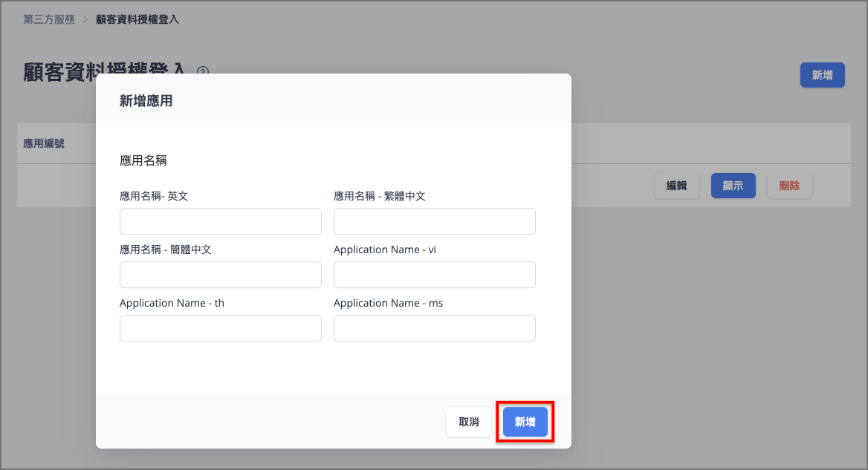Focus the Application Name - th input field
The image size is (868, 470).
coord(220,328)
